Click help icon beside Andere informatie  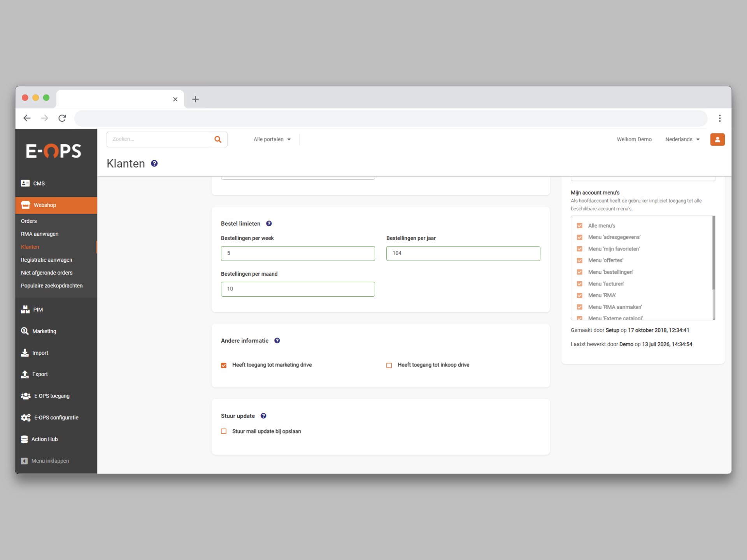(277, 341)
